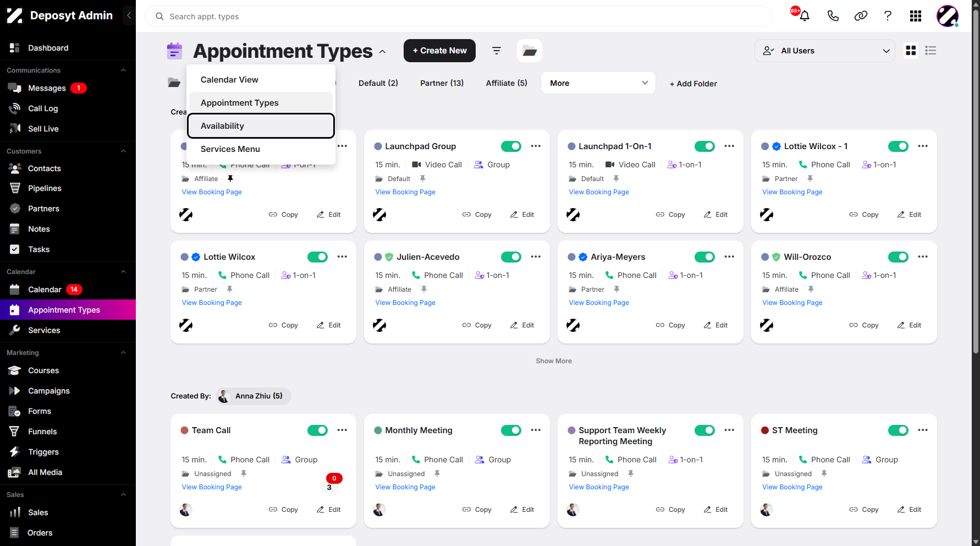The width and height of the screenshot is (980, 546).
Task: Switch to list view layout
Action: coord(931,51)
